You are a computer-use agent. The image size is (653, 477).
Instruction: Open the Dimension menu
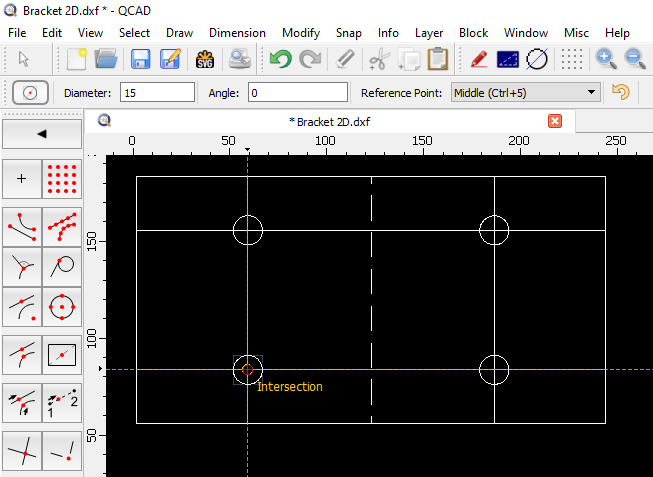click(237, 32)
